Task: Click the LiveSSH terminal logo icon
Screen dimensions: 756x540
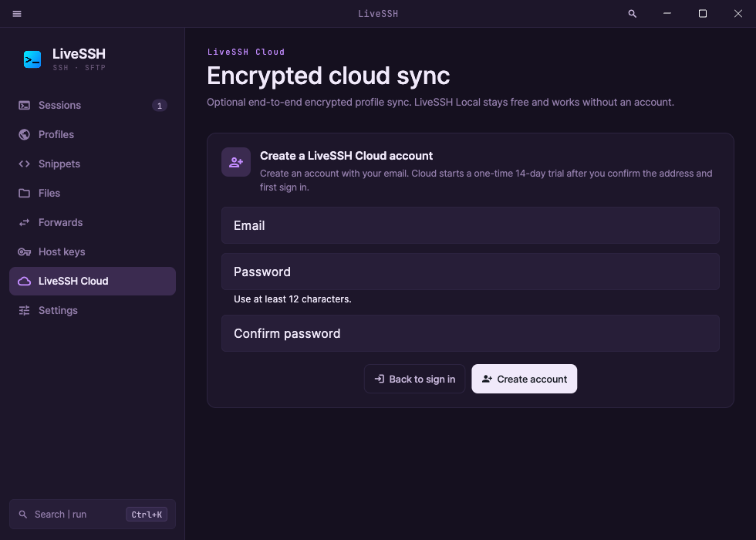Action: 32,59
